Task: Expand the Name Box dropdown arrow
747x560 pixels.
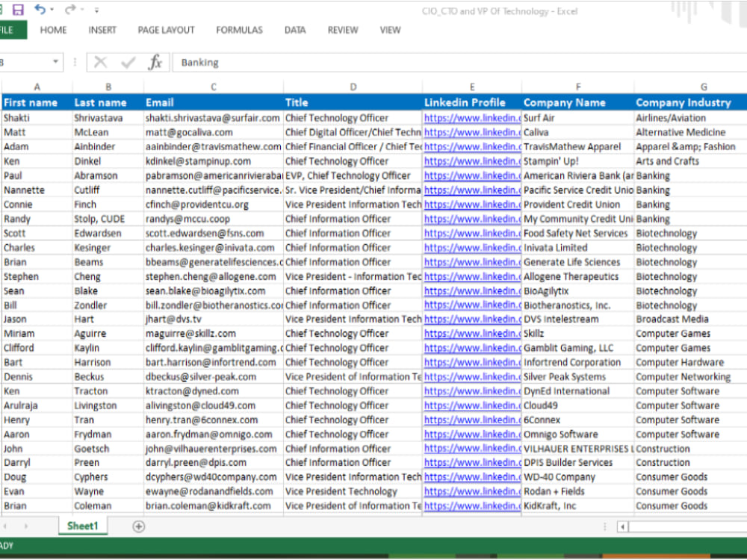Action: pos(55,62)
